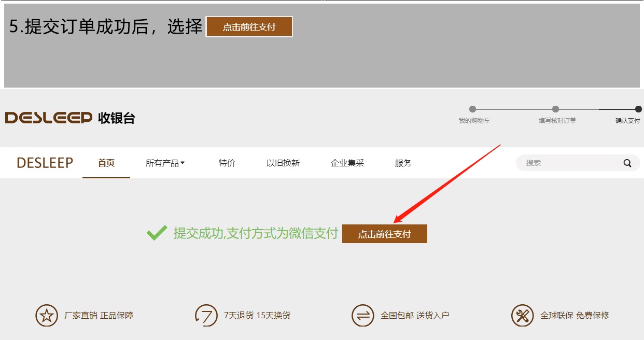Expand the 所有产品 dropdown menu
Image resolution: width=644 pixels, height=340 pixels.
pyautogui.click(x=165, y=163)
